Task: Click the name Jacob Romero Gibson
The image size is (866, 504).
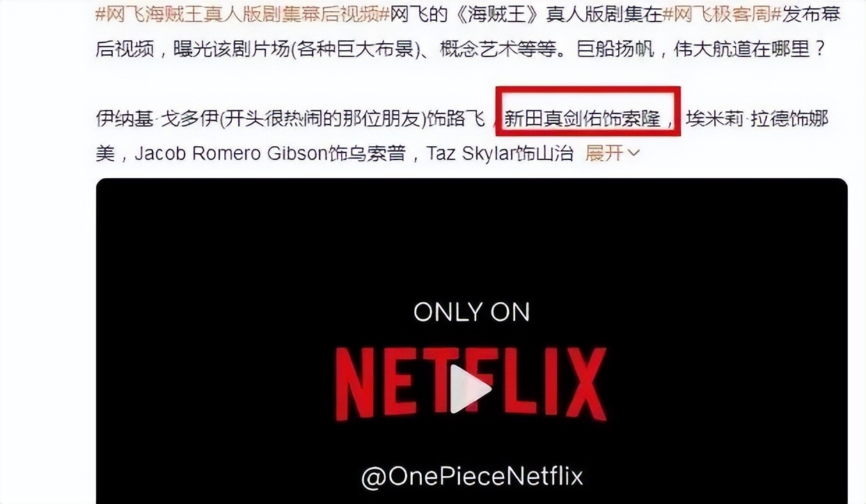Action: click(x=230, y=153)
